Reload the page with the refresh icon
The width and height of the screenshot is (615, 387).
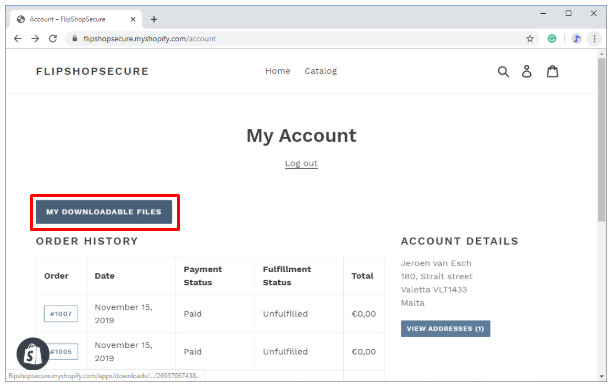click(x=53, y=38)
